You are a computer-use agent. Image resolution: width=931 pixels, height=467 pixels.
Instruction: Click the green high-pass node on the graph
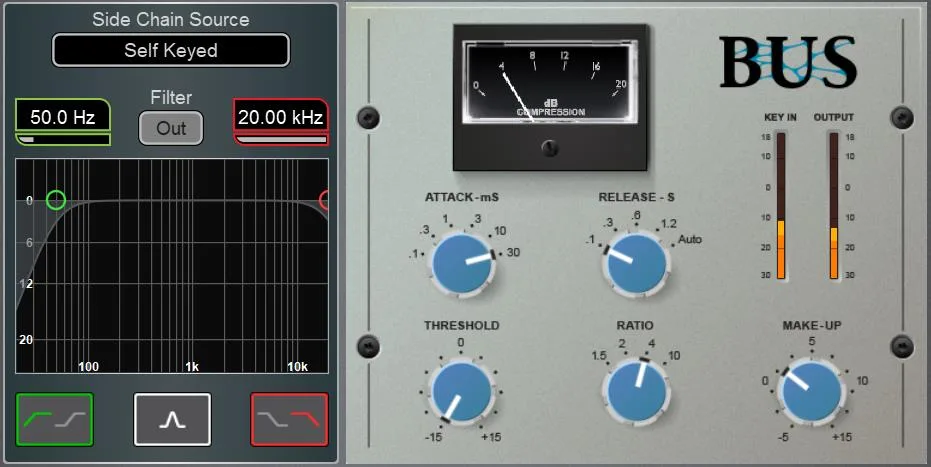(56, 200)
